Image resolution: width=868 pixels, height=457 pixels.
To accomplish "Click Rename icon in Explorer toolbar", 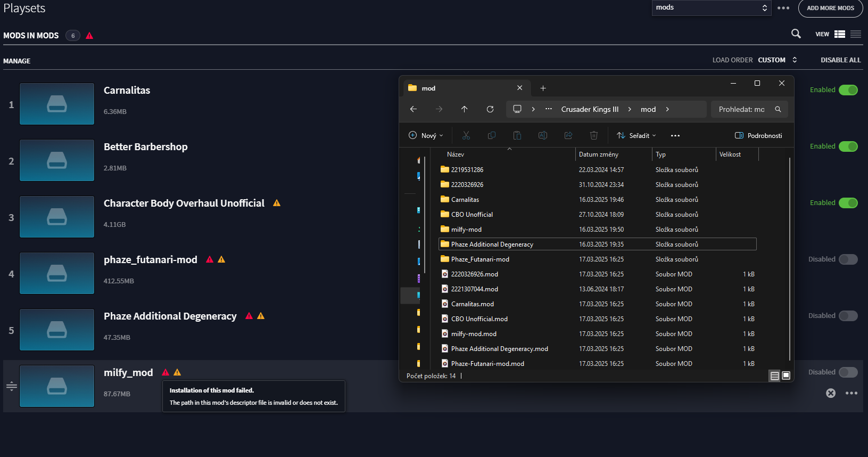I will (543, 136).
